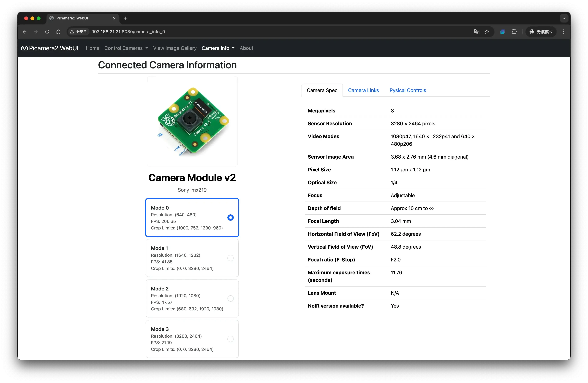Viewport: 588px width, 383px height.
Task: Bookmark this page with star icon
Action: pos(487,32)
